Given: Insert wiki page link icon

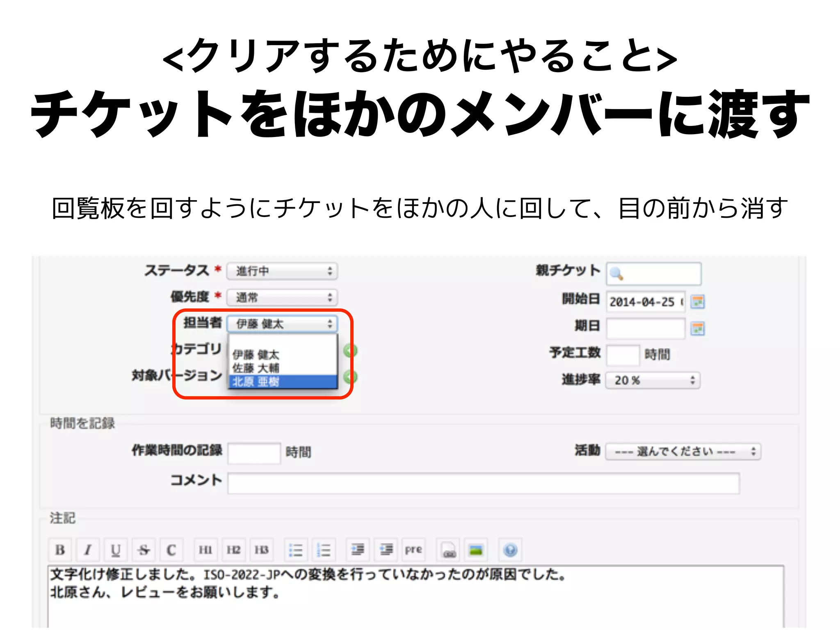Looking at the screenshot, I should point(449,550).
